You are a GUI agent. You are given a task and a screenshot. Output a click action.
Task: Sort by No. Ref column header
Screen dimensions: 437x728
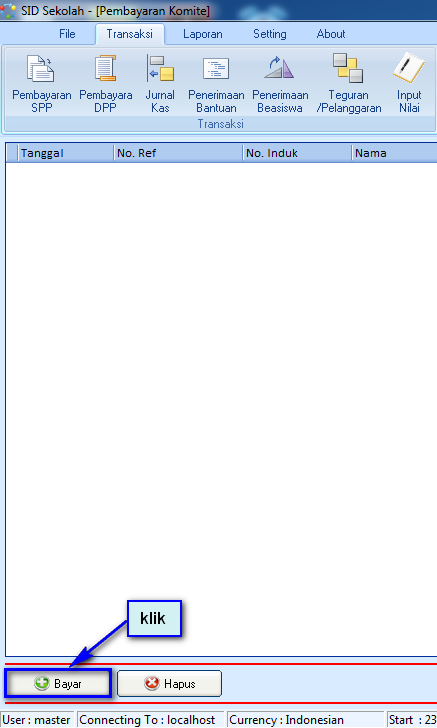(x=178, y=153)
